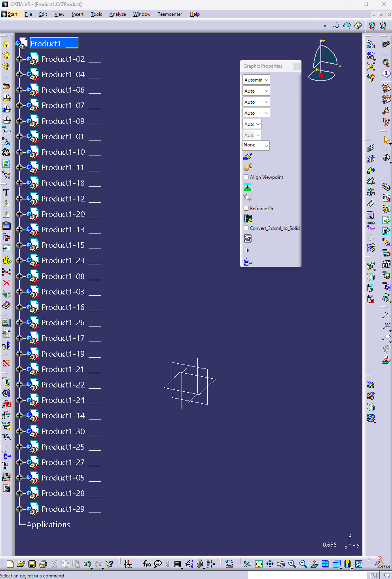Select Product1-26 in the specification tree
Viewport: 392px width, 579px height.
tap(63, 323)
